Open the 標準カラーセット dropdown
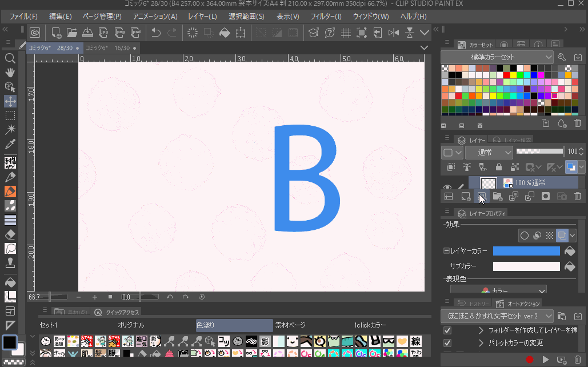 pos(497,57)
